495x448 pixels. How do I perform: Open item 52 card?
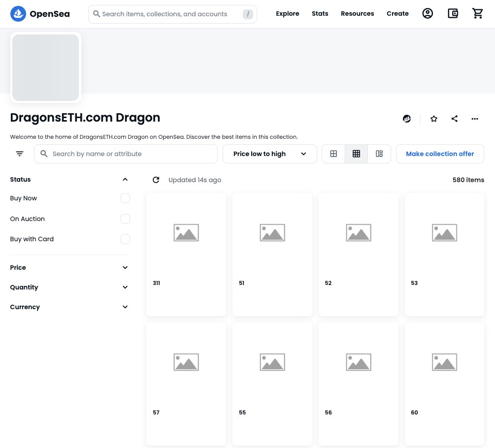[x=358, y=255]
